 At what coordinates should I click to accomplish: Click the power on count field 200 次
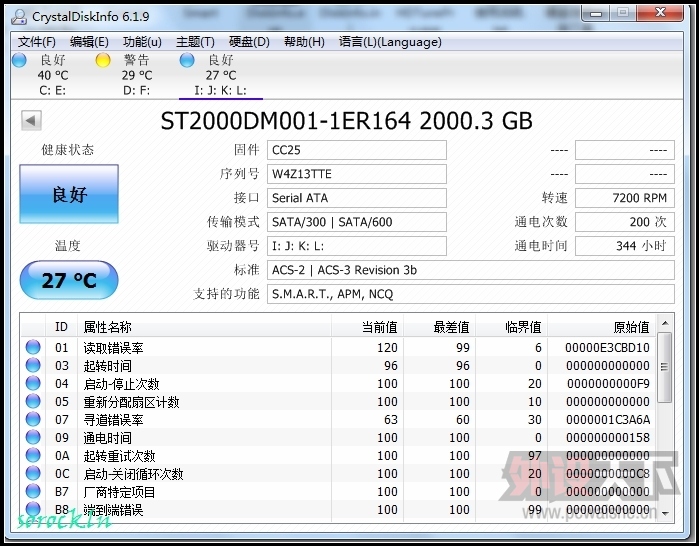pyautogui.click(x=625, y=222)
